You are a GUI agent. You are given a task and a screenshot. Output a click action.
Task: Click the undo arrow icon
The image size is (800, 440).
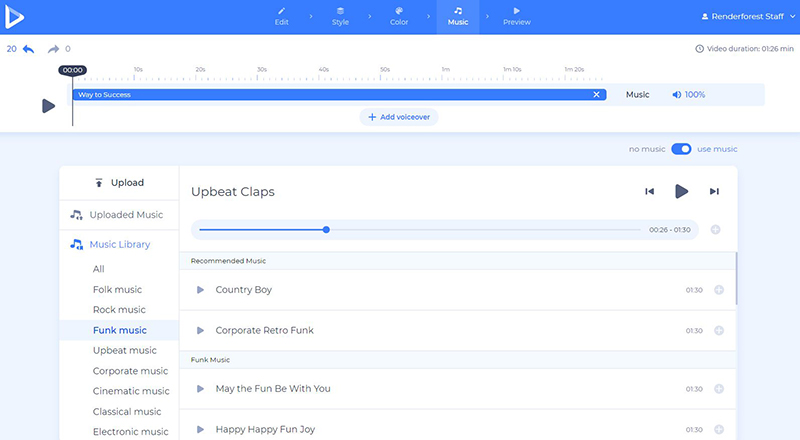[28, 48]
